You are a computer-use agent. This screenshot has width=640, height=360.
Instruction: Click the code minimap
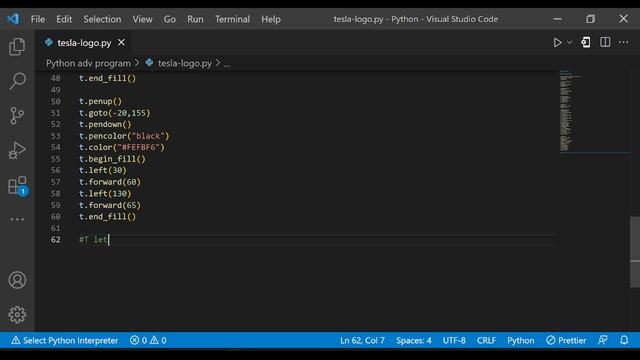point(594,111)
